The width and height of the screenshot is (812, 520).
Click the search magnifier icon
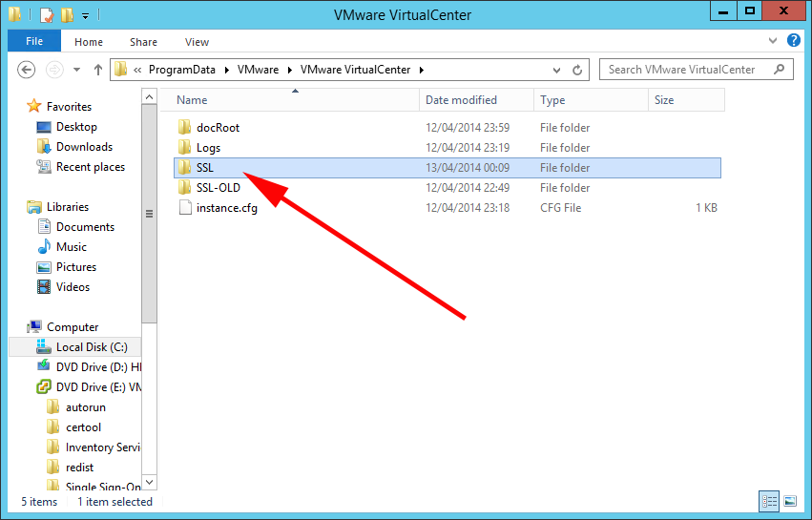pos(779,70)
